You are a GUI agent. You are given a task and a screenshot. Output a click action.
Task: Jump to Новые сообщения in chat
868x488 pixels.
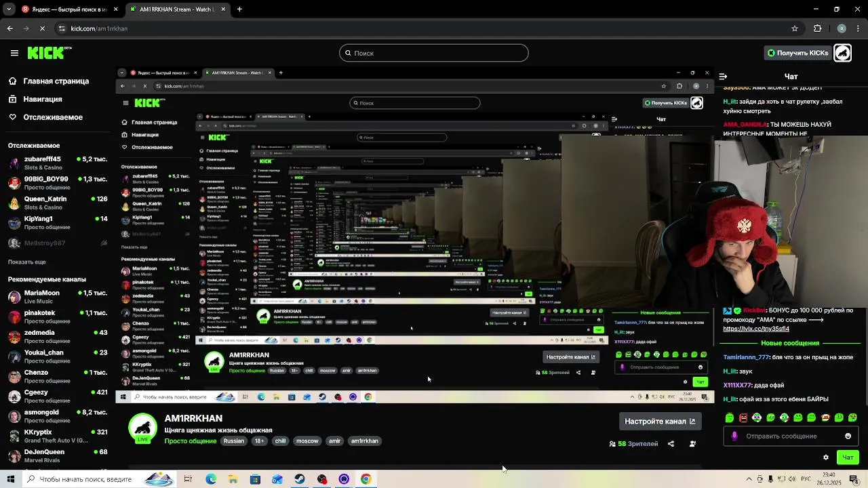click(x=790, y=344)
